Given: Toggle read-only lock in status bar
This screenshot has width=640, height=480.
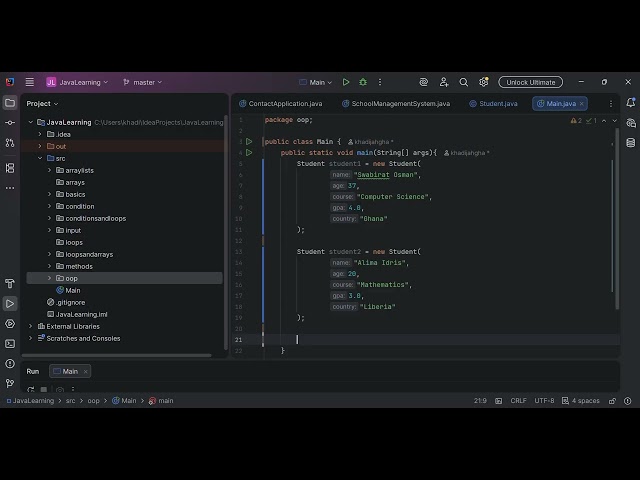Looking at the screenshot, I should (612, 401).
